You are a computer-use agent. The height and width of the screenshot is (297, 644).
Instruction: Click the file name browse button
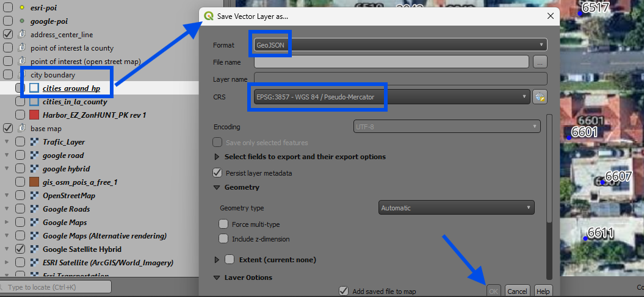tap(539, 62)
